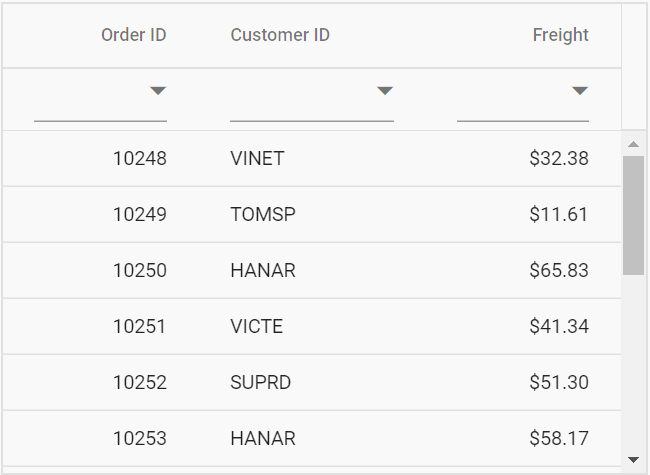Sort by the Order ID column header
This screenshot has height=475, width=650.
133,35
